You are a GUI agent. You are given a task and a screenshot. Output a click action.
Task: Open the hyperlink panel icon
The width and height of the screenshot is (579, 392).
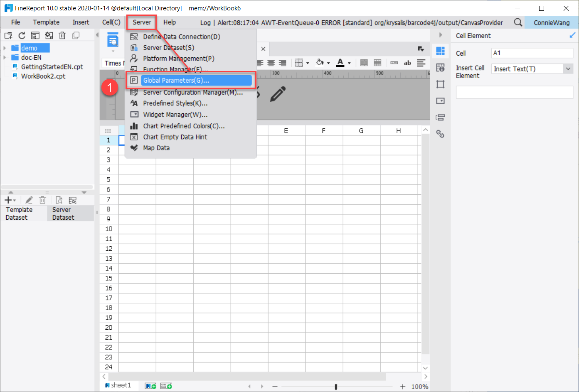coord(440,134)
